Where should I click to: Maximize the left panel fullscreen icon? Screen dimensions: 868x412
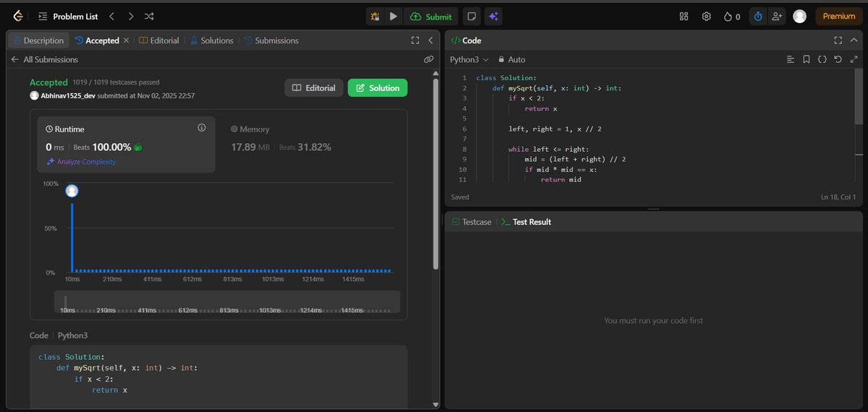(415, 40)
